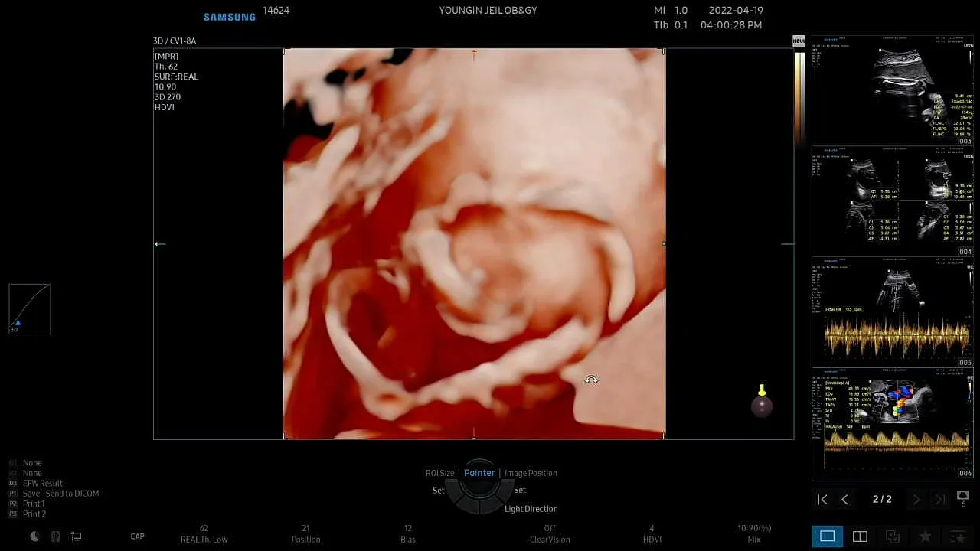
Task: Click the Print 1 key
Action: click(34, 504)
